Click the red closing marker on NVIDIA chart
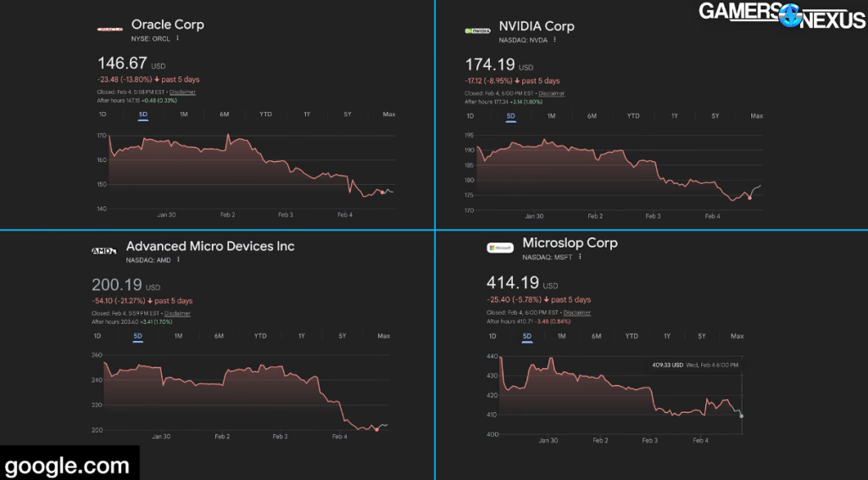The width and height of the screenshot is (868, 480). (x=749, y=198)
